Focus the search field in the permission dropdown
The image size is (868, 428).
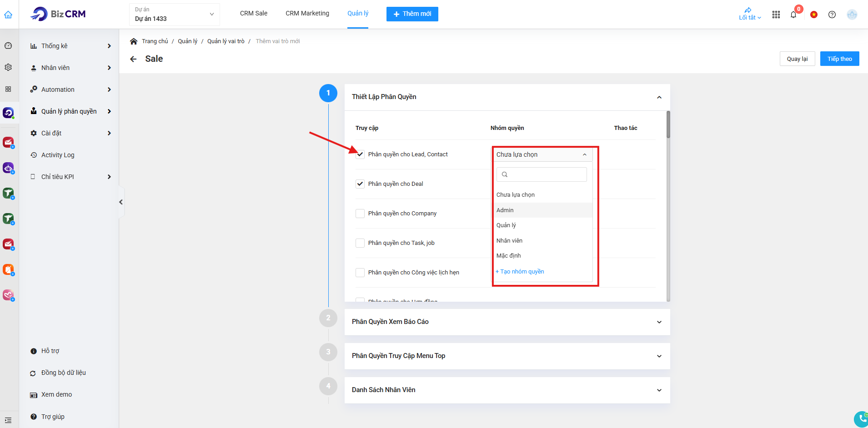tap(542, 174)
